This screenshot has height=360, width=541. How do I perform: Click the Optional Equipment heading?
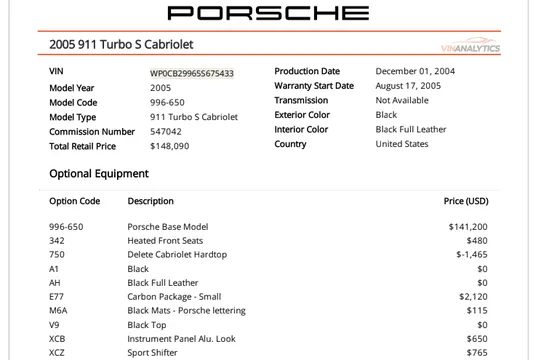(99, 173)
